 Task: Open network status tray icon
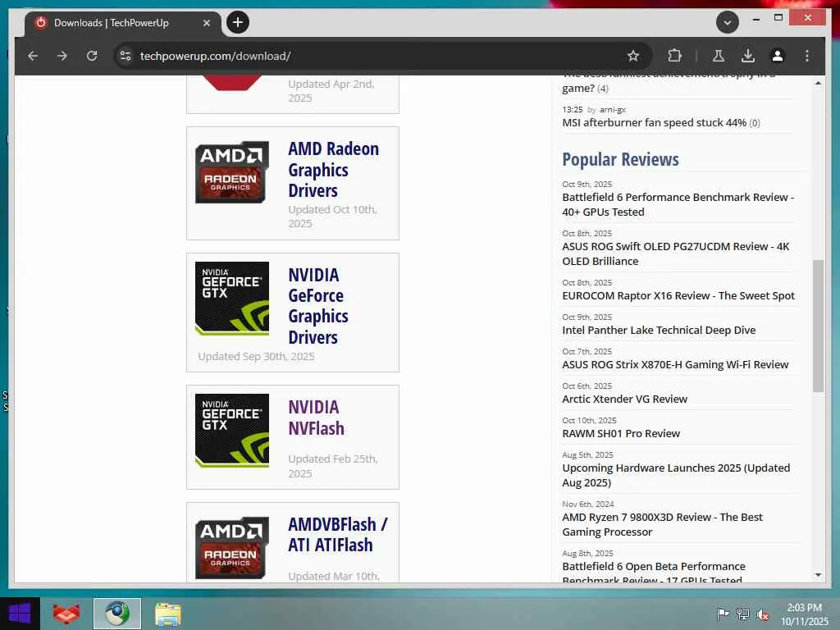(x=743, y=614)
